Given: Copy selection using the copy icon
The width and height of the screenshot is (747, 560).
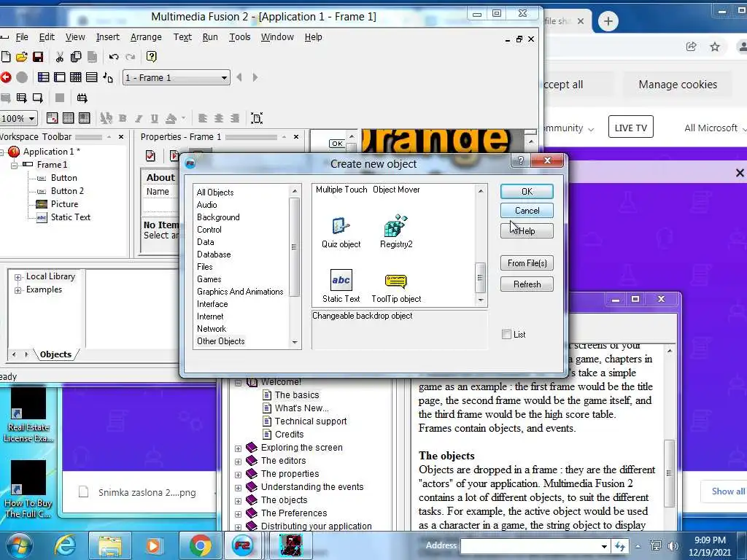Looking at the screenshot, I should point(76,57).
